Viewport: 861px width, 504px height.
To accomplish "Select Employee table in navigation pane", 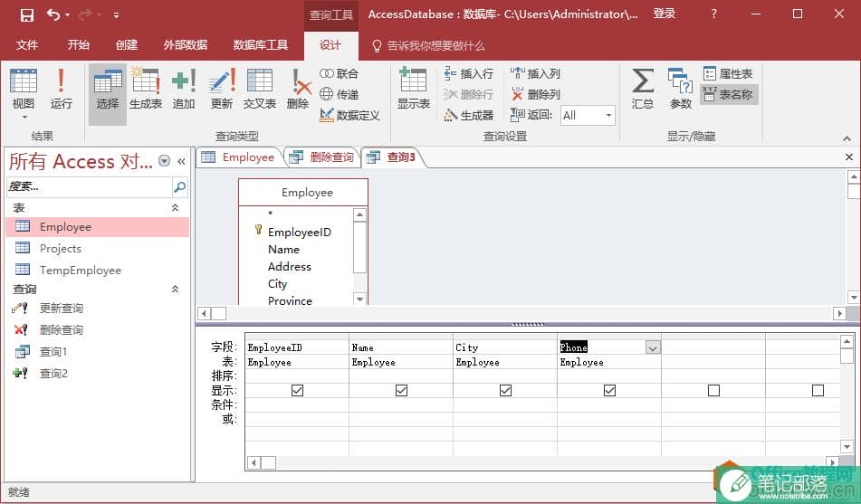I will pyautogui.click(x=97, y=227).
